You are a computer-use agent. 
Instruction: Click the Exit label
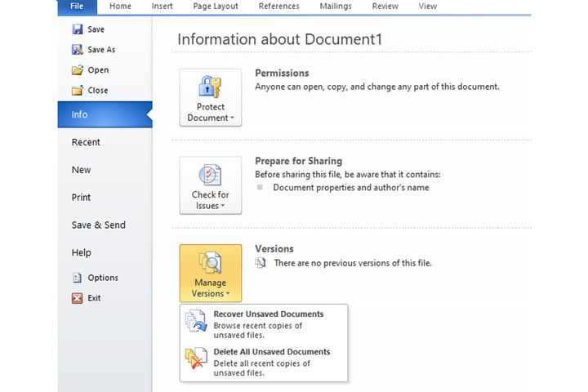pos(94,298)
